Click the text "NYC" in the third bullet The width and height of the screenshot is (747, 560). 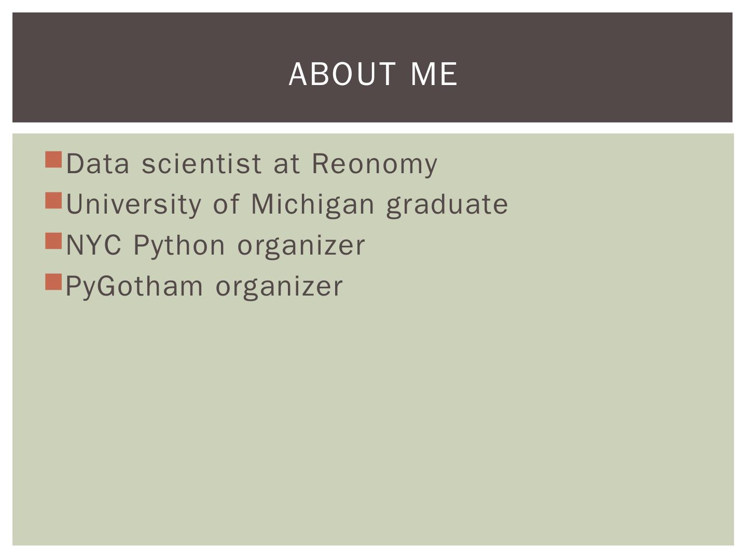point(93,246)
